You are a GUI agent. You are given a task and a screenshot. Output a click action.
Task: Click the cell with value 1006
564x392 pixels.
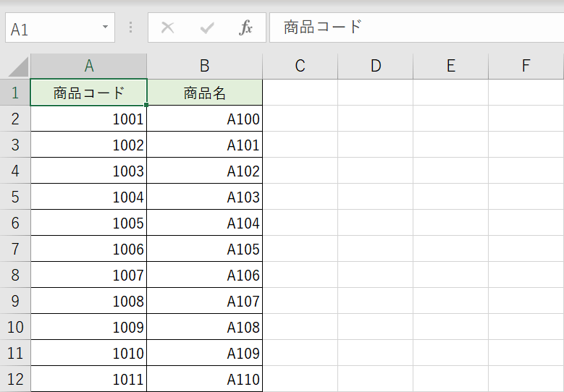[89, 249]
